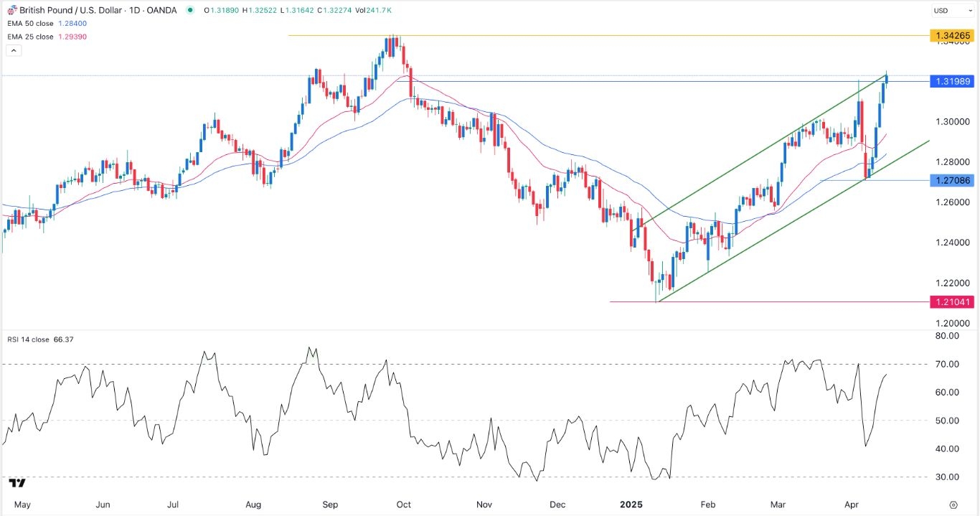Image resolution: width=980 pixels, height=516 pixels.
Task: Click the red 1.21041 price label
Action: (x=952, y=302)
